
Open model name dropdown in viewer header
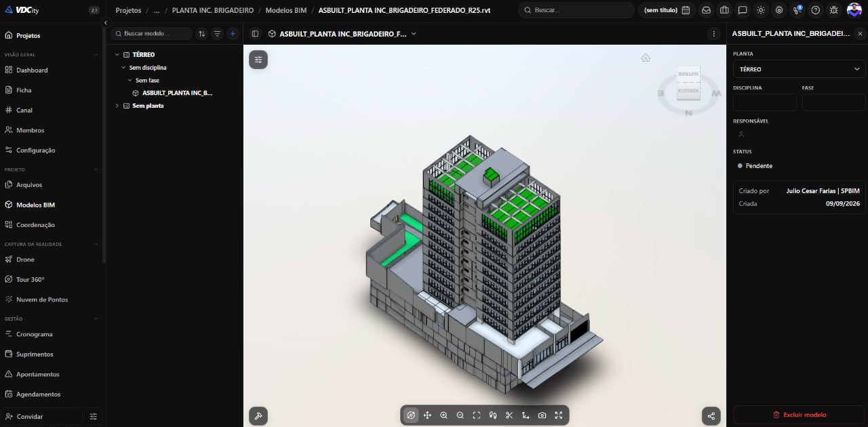[414, 33]
